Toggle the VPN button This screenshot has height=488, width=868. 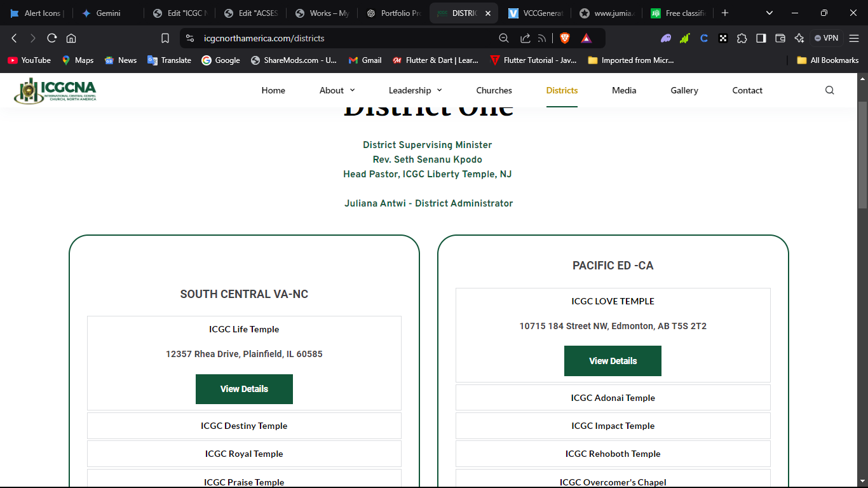click(826, 38)
